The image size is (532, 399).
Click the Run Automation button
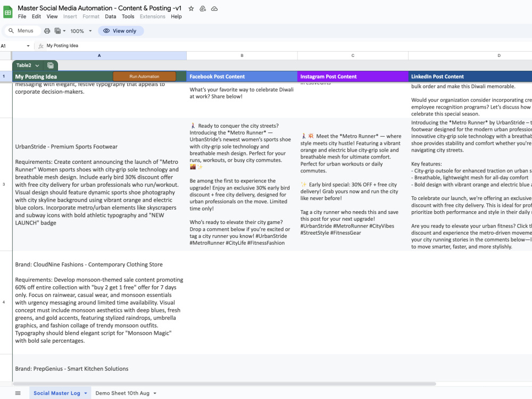(144, 77)
